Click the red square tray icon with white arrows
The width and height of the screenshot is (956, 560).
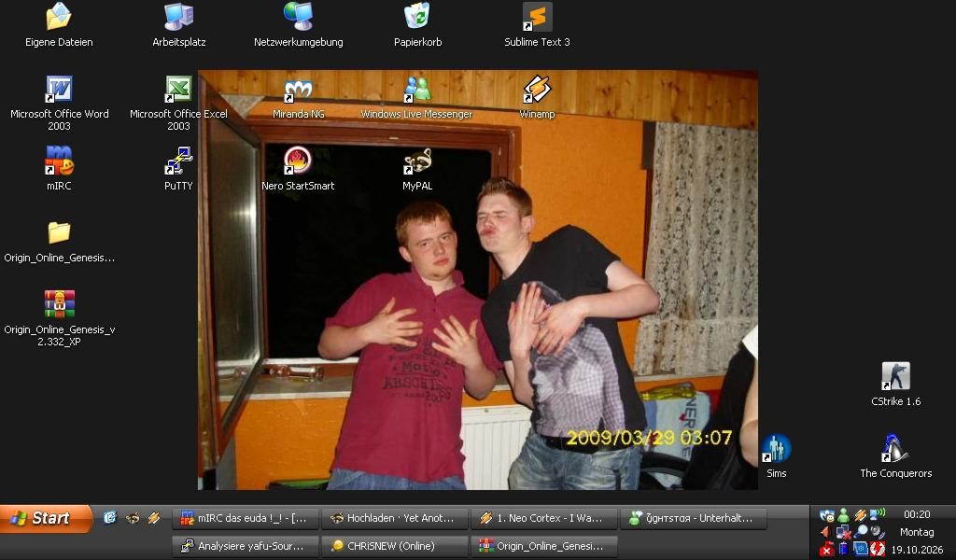[x=878, y=549]
